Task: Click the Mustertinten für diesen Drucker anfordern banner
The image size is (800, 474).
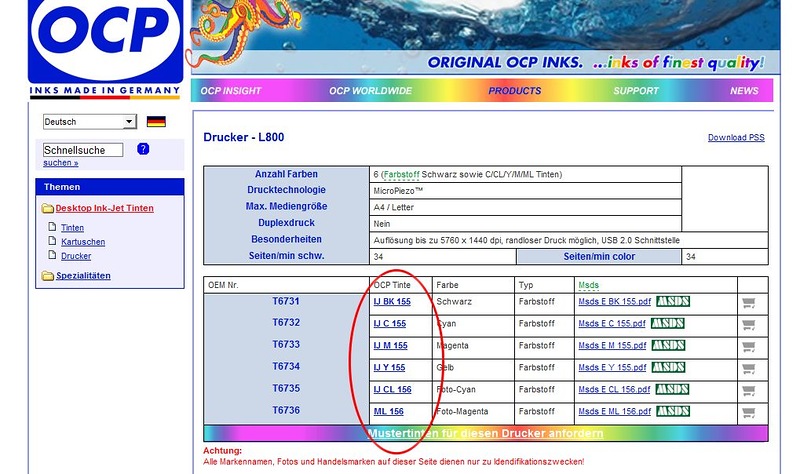Action: coord(486,433)
